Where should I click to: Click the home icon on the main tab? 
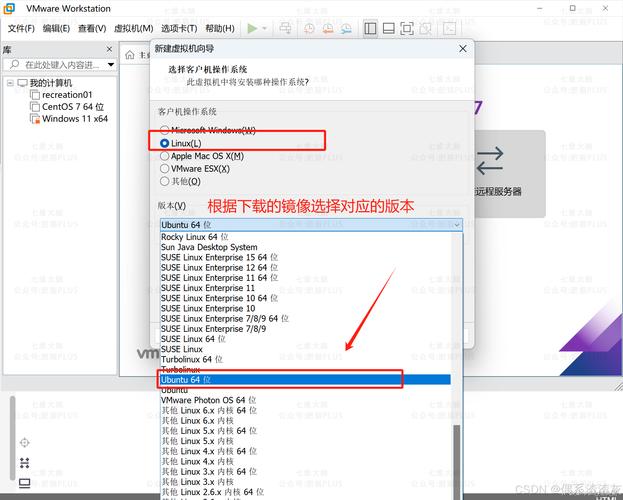(130, 55)
